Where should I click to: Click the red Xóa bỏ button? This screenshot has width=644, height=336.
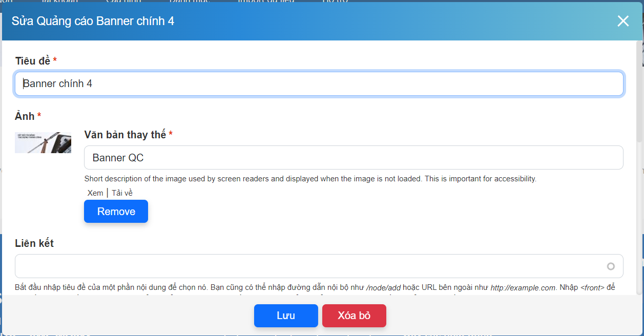pos(354,316)
